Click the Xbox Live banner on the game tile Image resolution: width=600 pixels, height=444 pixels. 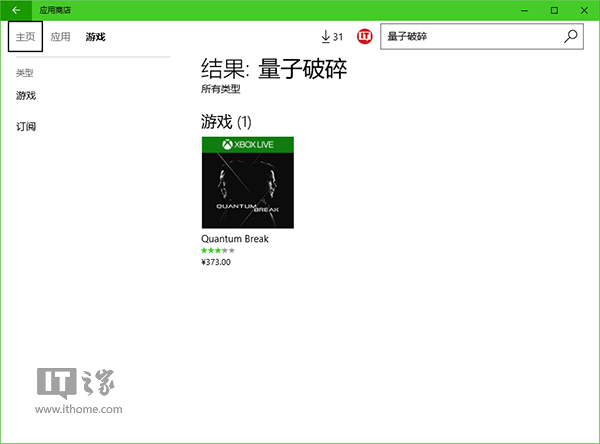coord(247,145)
